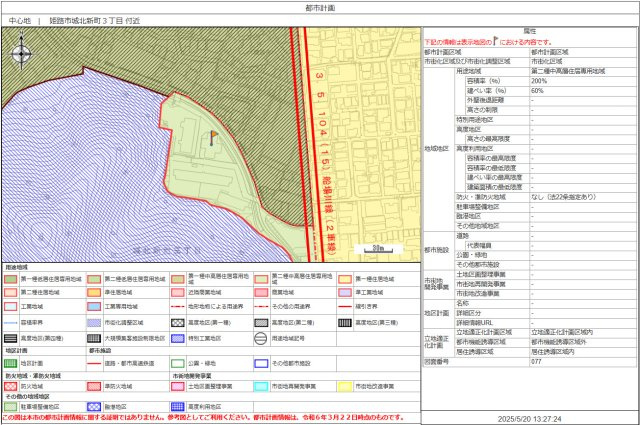Click the 地区計画 green striped legend icon
640x425 pixels.
[x=11, y=362]
